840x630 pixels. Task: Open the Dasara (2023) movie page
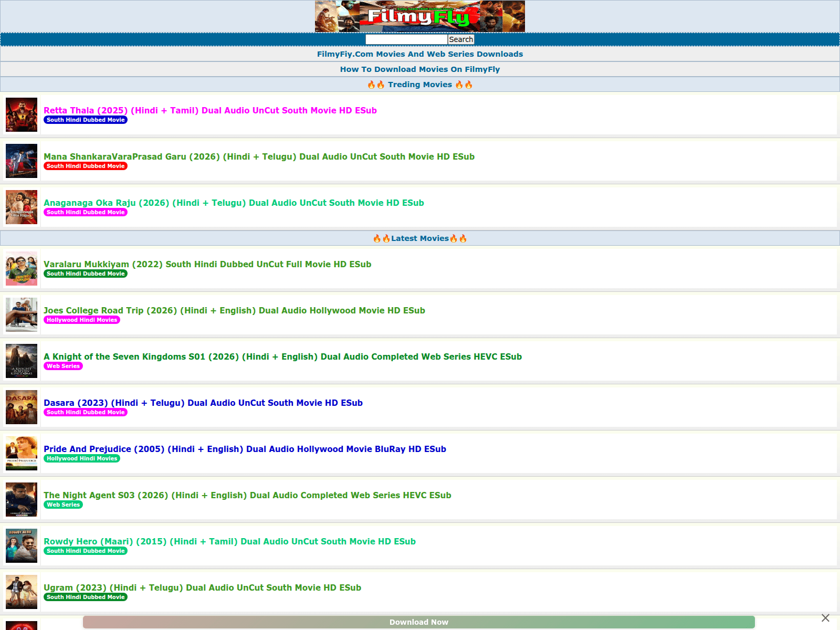(203, 403)
